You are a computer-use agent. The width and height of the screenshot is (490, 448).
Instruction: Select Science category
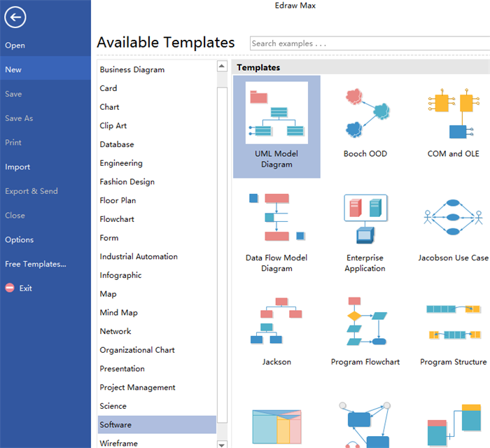click(113, 406)
